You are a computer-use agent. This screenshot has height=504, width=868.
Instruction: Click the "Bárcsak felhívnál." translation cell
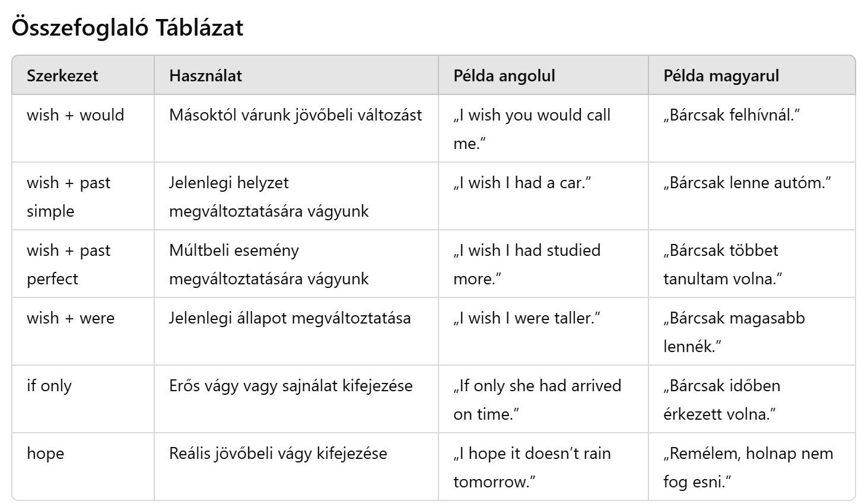(732, 115)
